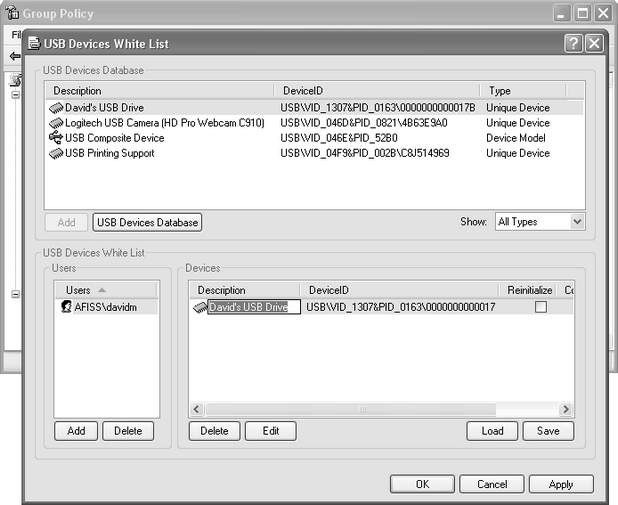Click the Group Policy window icon
The width and height of the screenshot is (618, 505).
click(13, 13)
